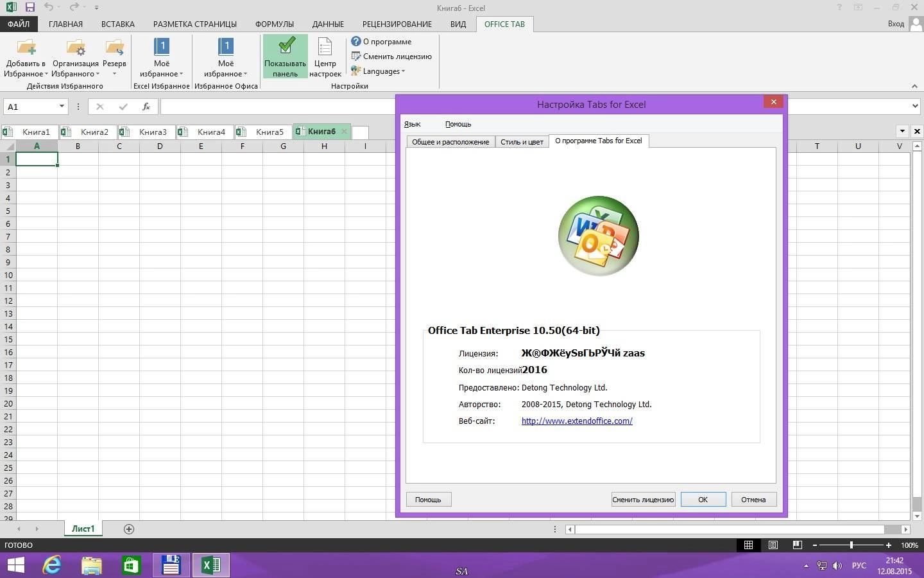The width and height of the screenshot is (924, 578).
Task: Click the Select All corner triangle
Action: click(8, 146)
